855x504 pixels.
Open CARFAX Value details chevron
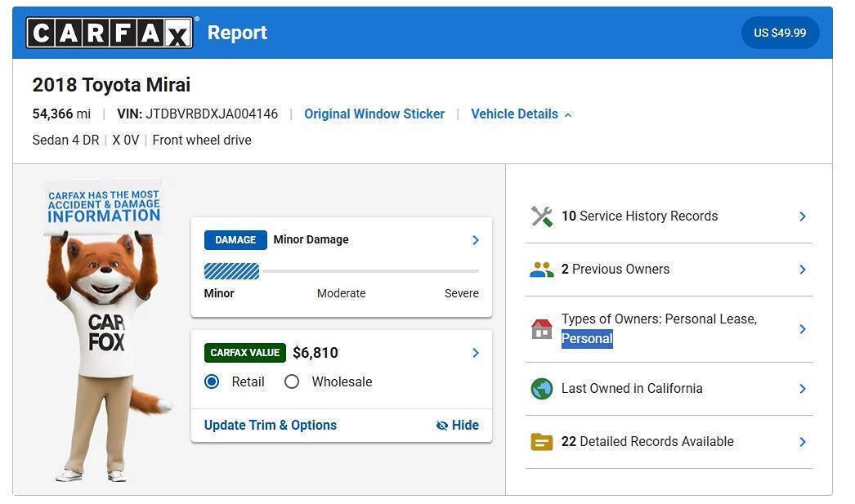pyautogui.click(x=476, y=353)
